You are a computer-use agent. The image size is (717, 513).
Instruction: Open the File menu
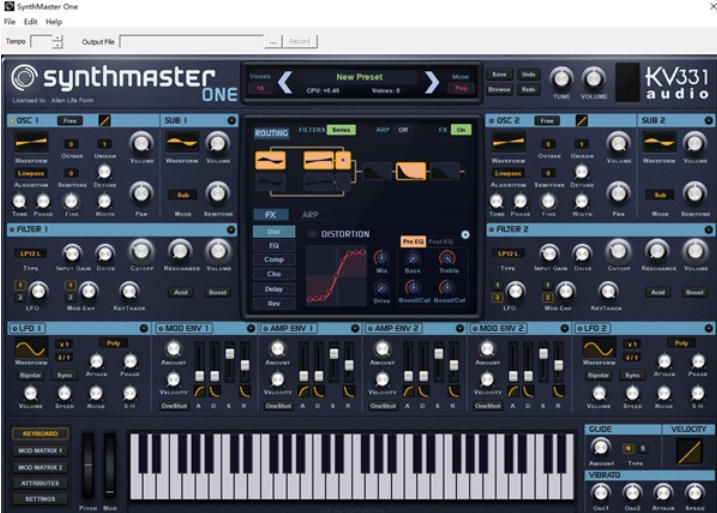(10, 21)
